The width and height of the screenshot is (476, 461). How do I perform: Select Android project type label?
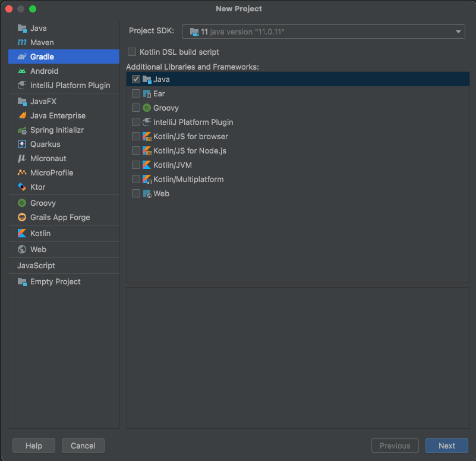click(x=45, y=71)
